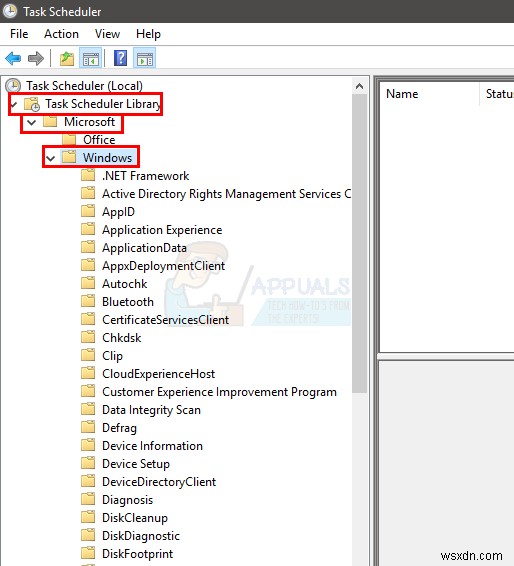
Task: Select the DiskCleanup folder
Action: (x=135, y=518)
